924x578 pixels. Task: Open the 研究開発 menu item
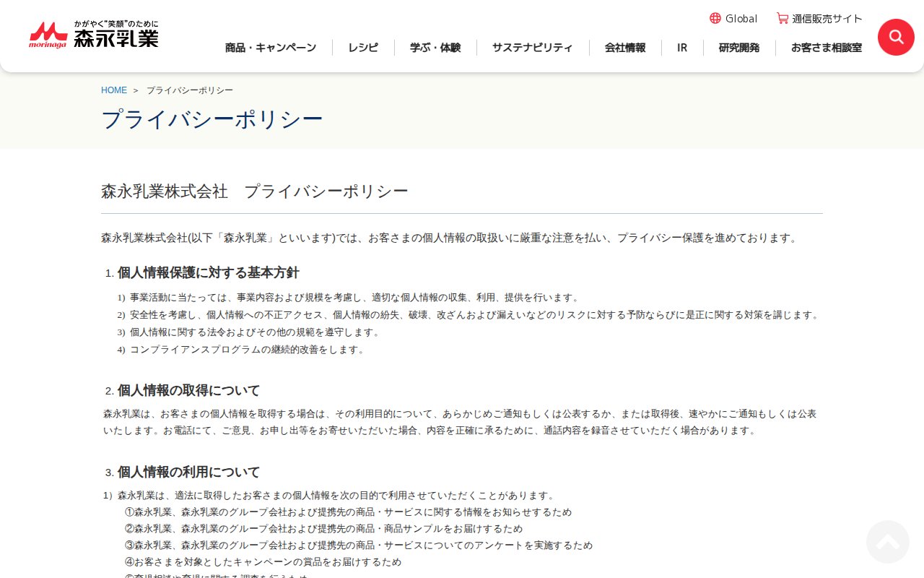(x=739, y=48)
